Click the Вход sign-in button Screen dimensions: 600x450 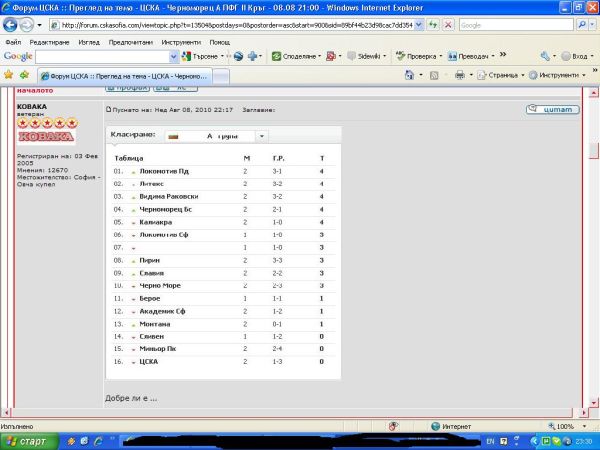point(574,57)
